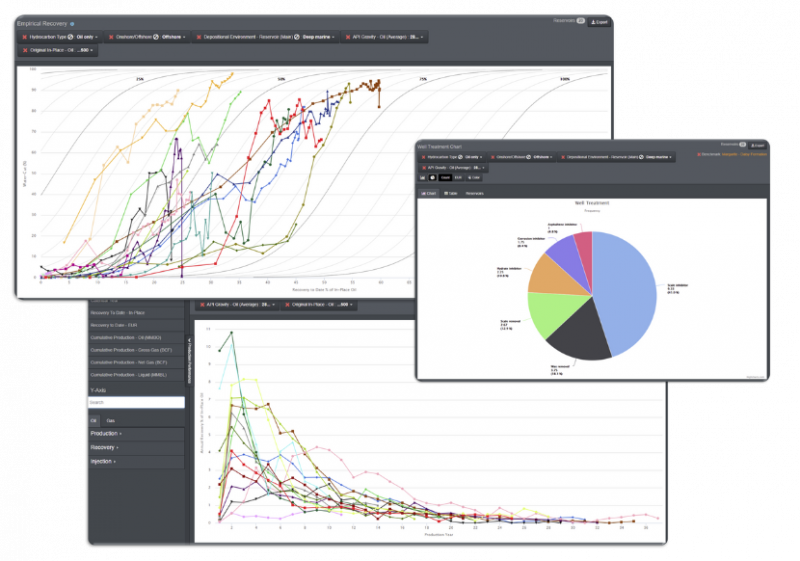800x561 pixels.
Task: Switch Well Treatment to pie chart icon
Action: pyautogui.click(x=434, y=177)
